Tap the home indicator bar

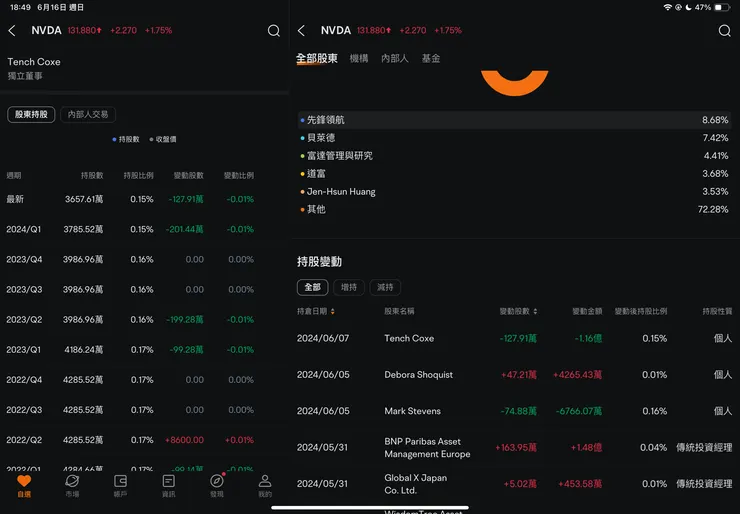click(x=370, y=508)
